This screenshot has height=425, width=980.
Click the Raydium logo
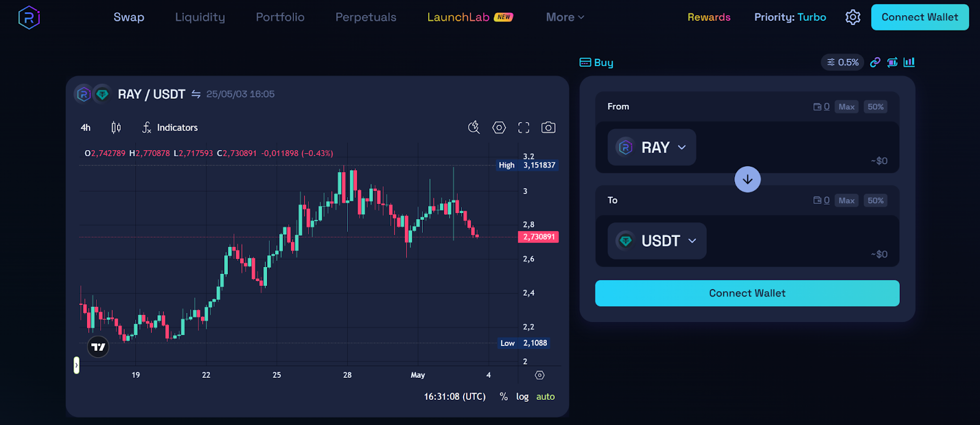29,17
